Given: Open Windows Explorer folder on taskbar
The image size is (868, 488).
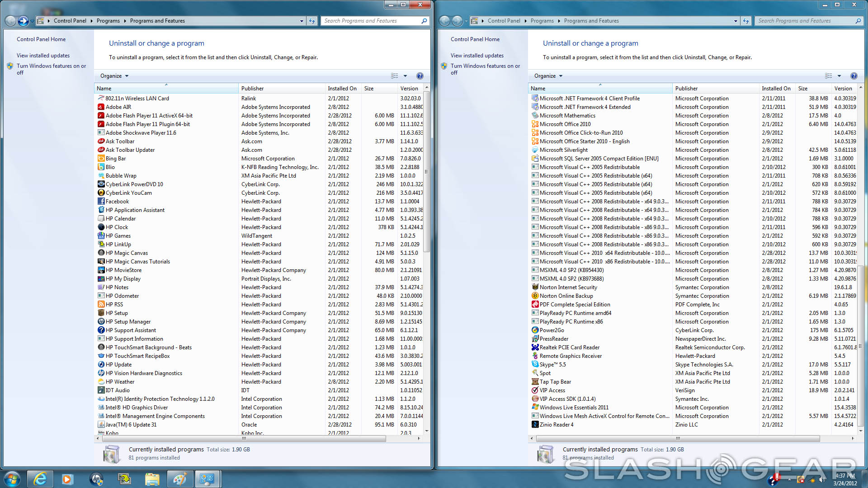Looking at the screenshot, I should pos(152,479).
